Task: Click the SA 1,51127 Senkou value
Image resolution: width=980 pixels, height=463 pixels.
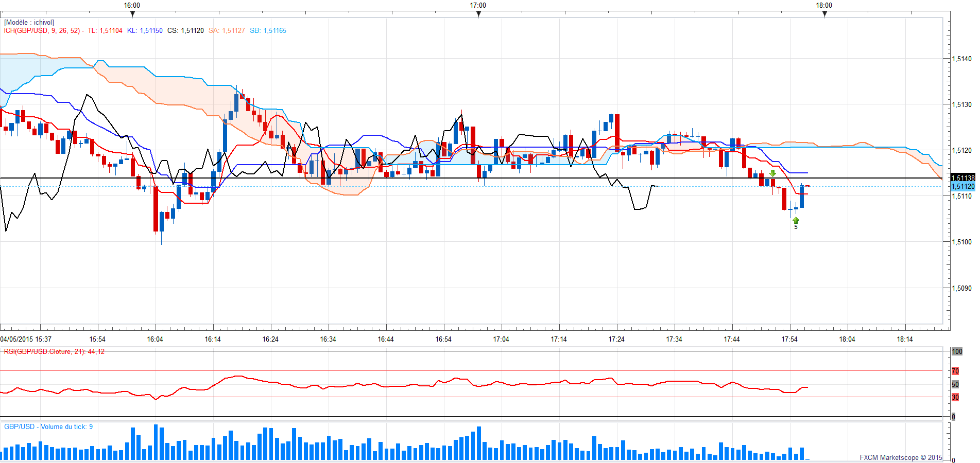Action: 227,30
